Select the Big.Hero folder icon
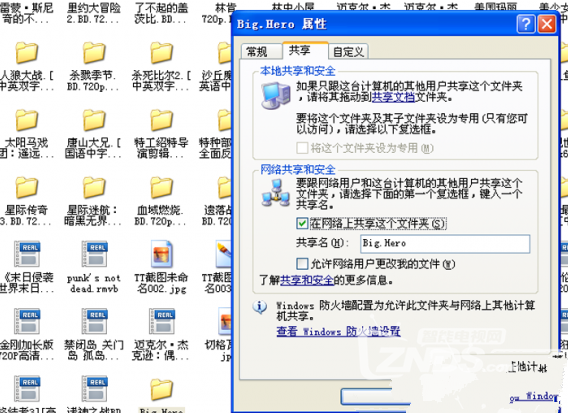 161,389
